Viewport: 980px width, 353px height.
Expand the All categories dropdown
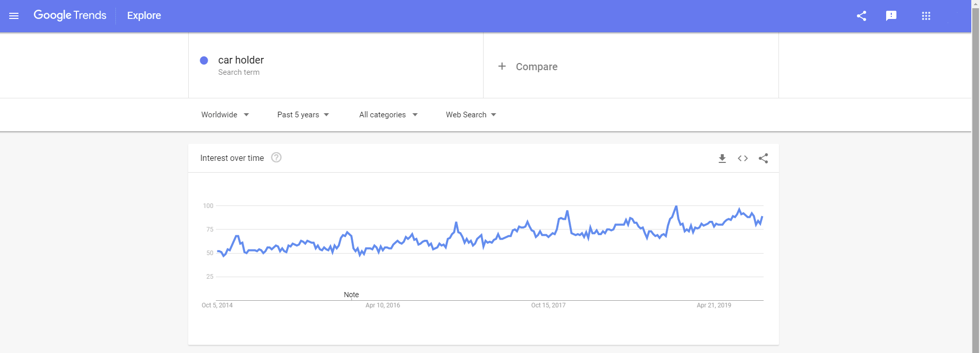pyautogui.click(x=388, y=115)
